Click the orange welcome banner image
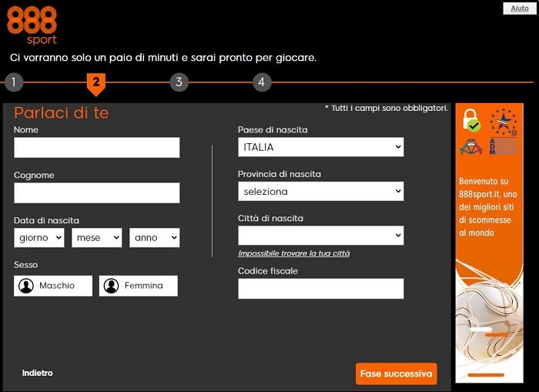Image resolution: width=539 pixels, height=392 pixels. tap(490, 243)
